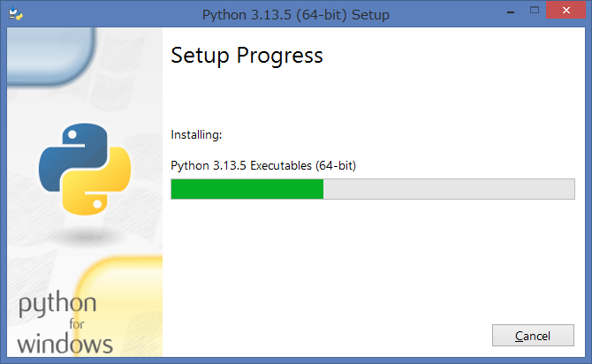Click the "Installing:" label
Image resolution: width=592 pixels, height=364 pixels.
[196, 135]
